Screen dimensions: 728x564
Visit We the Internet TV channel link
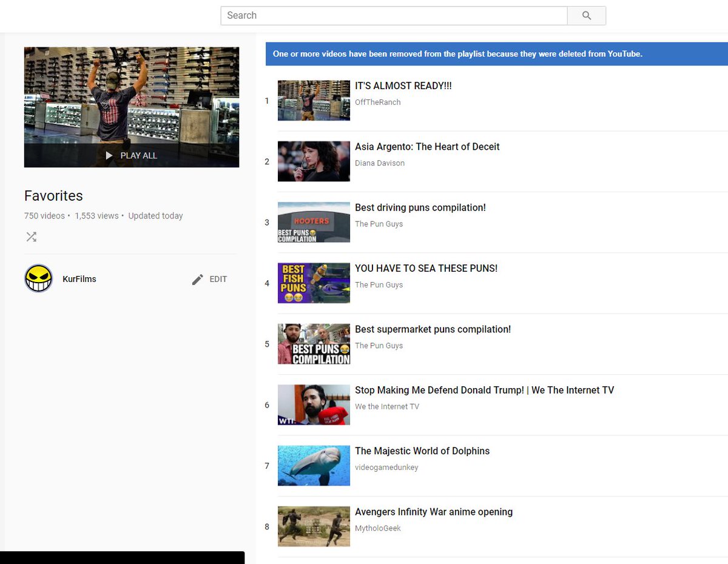coord(387,406)
